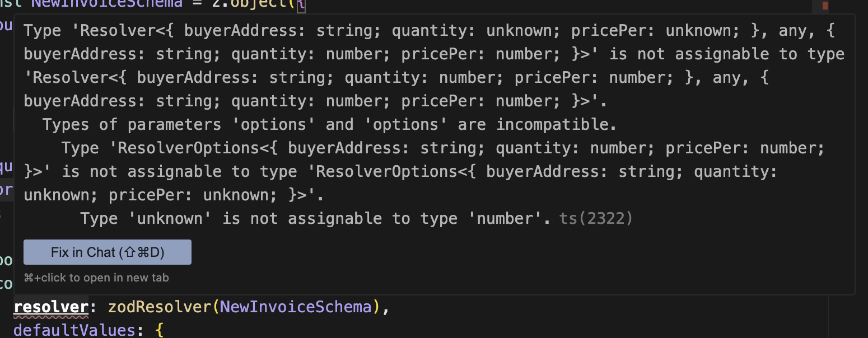This screenshot has width=868, height=338.
Task: Click the first line starting Type 'Resolver<
Action: (x=430, y=31)
